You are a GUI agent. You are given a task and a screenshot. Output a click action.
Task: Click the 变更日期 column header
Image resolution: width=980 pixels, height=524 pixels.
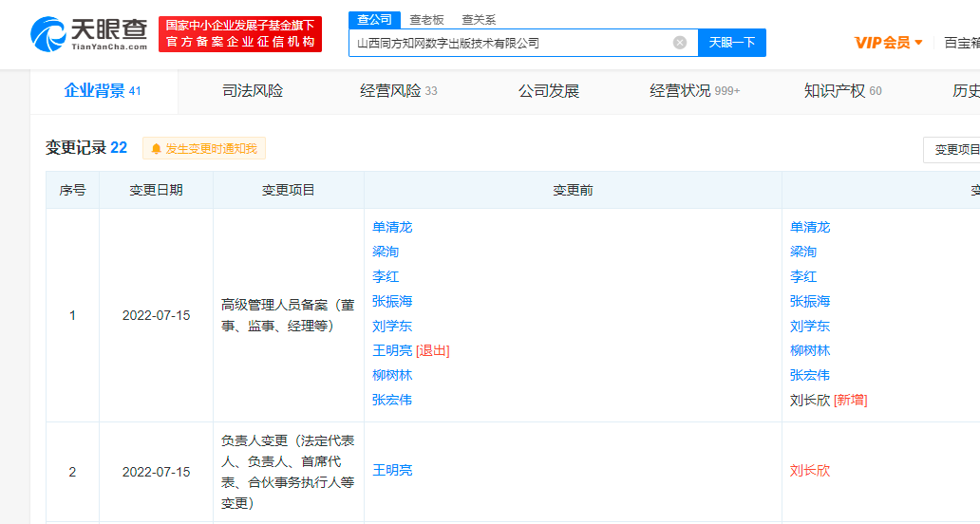[157, 191]
